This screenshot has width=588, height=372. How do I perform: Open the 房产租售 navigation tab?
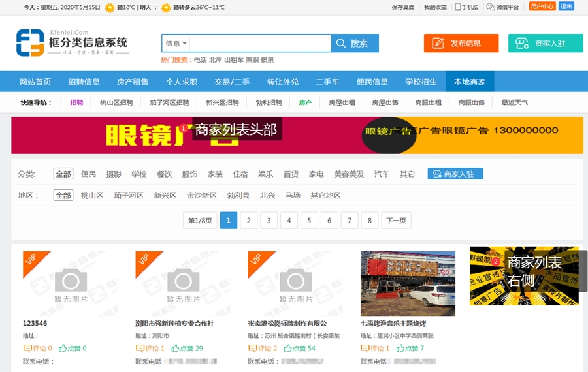tap(133, 82)
